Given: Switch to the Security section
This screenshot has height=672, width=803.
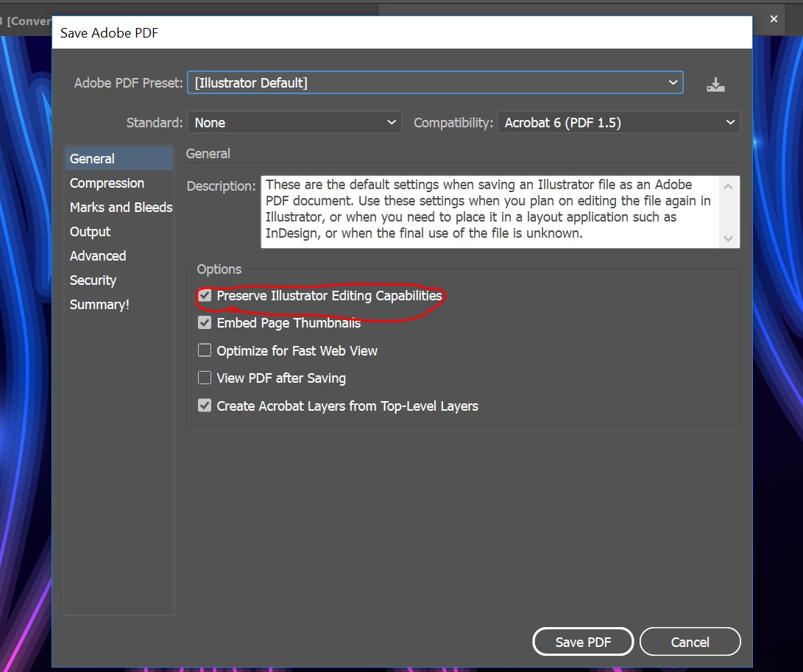Looking at the screenshot, I should pos(118,280).
